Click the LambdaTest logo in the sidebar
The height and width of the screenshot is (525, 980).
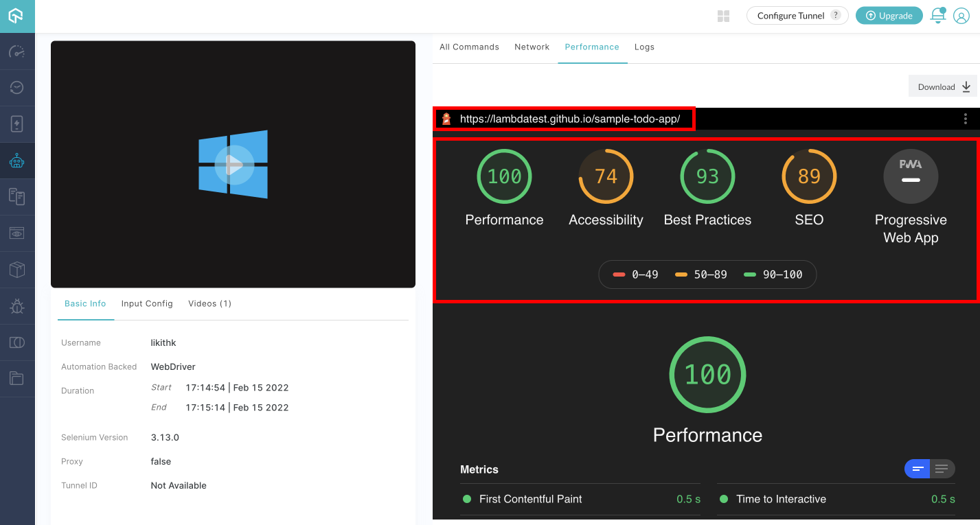[x=16, y=16]
